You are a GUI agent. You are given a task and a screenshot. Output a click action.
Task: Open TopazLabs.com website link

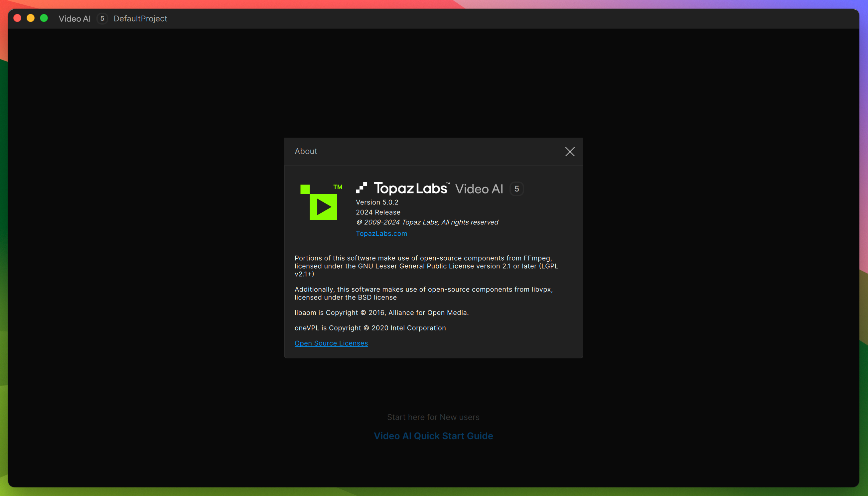[382, 232]
